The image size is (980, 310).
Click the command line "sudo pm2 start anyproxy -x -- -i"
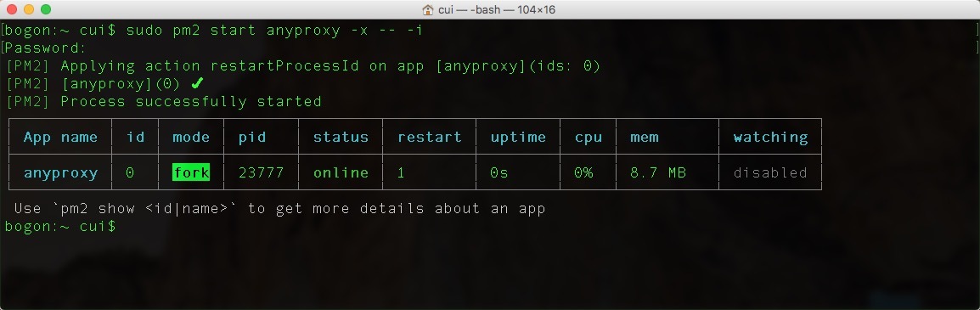click(274, 30)
